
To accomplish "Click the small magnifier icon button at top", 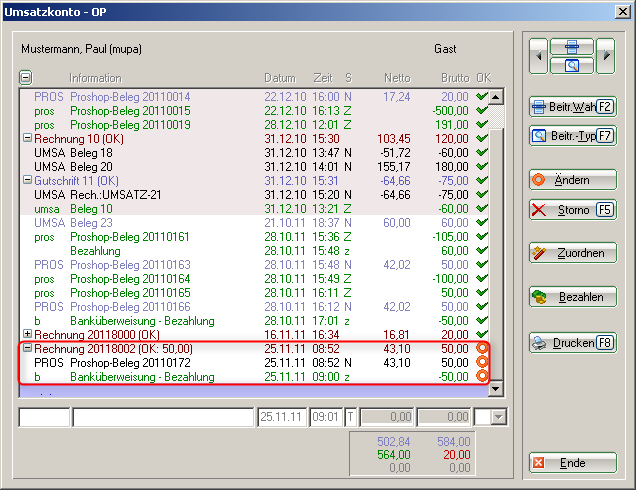I will pos(572,66).
